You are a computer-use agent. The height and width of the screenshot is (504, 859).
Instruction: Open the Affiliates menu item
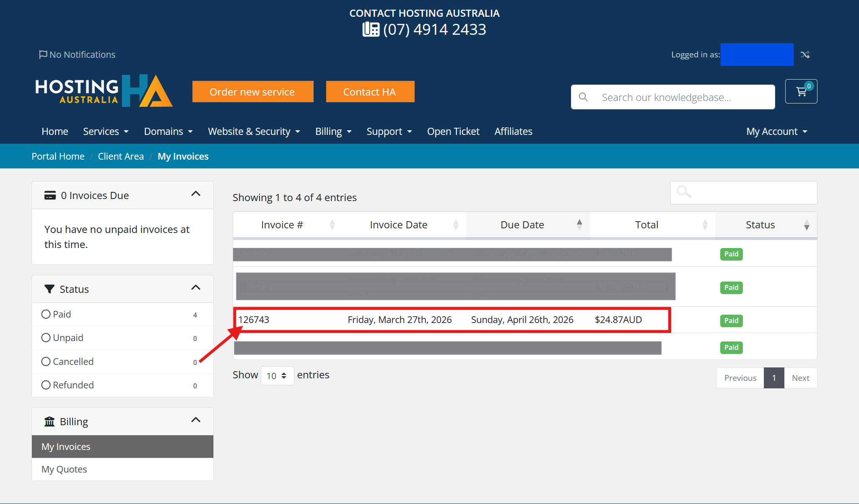click(x=513, y=132)
